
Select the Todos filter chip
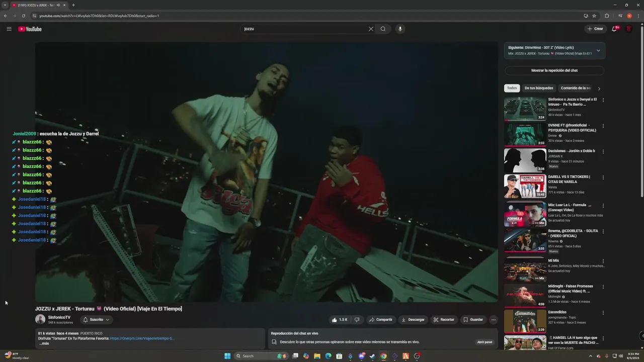[x=512, y=88]
